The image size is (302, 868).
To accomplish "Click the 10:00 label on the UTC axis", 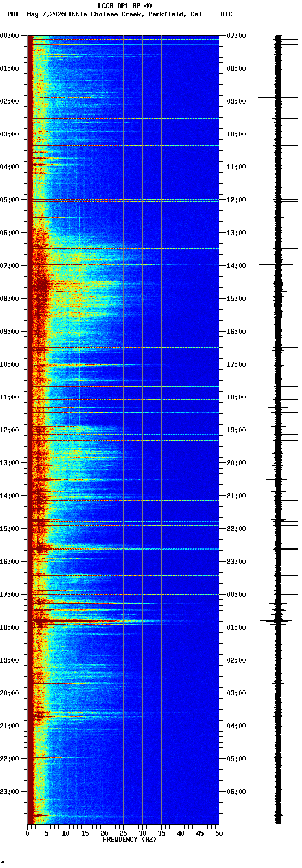I will [x=236, y=134].
